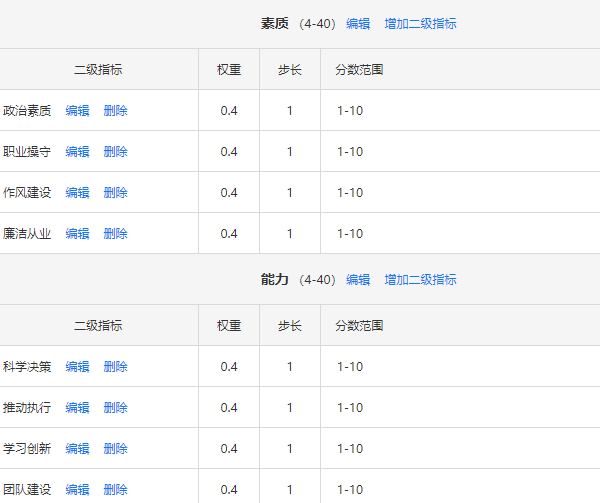
Task: Edit the 推动执行 indicator
Action: pos(77,407)
